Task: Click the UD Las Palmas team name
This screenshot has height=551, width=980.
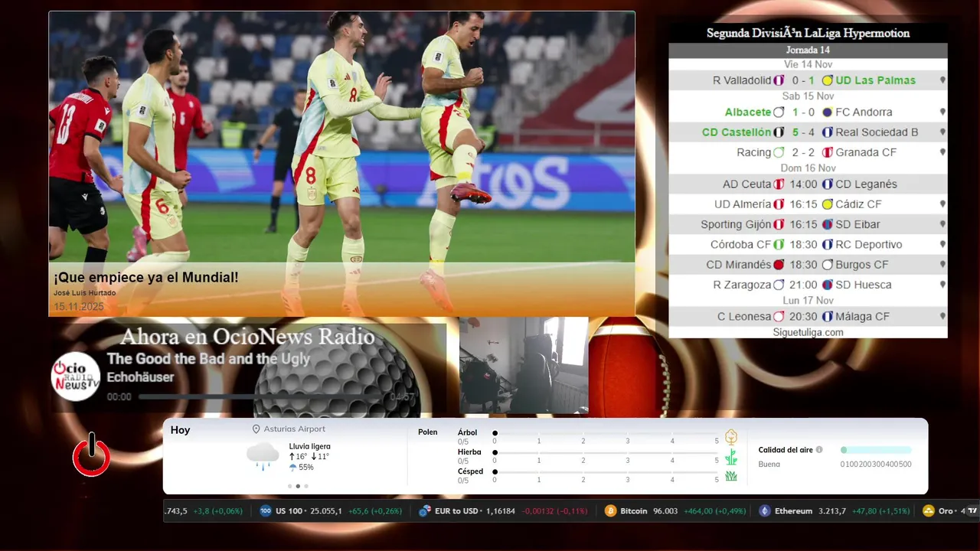Action: (x=875, y=80)
